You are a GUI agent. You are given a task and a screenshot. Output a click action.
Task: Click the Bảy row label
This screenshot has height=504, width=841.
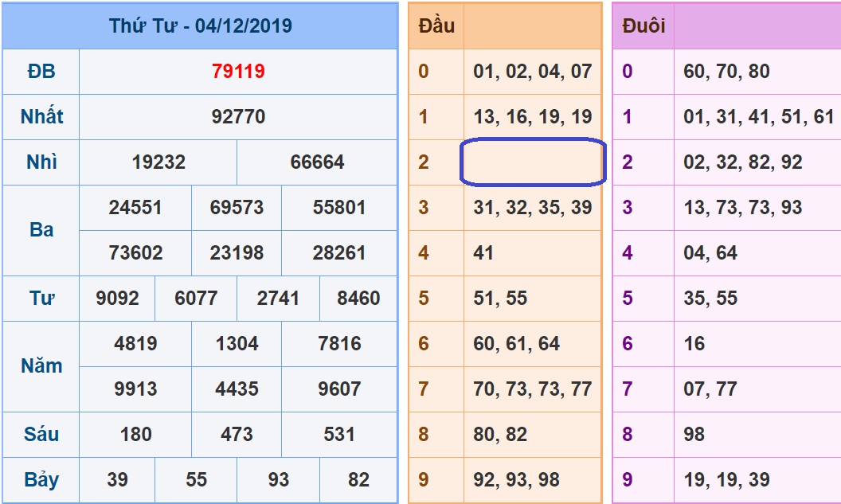pos(41,480)
